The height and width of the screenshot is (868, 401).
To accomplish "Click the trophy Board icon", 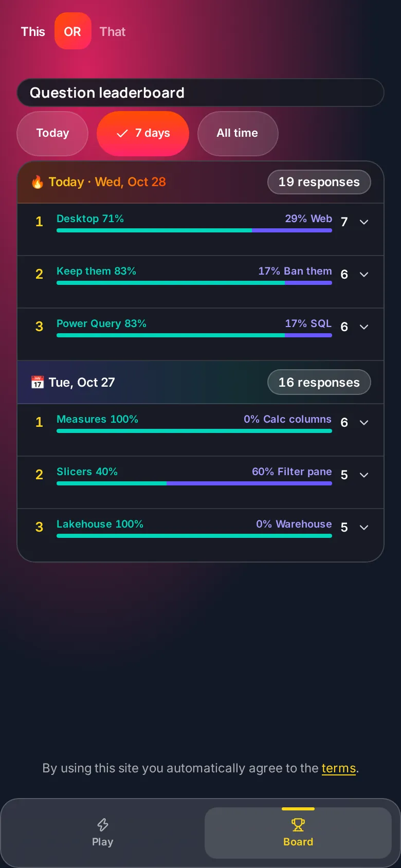I will tap(298, 825).
